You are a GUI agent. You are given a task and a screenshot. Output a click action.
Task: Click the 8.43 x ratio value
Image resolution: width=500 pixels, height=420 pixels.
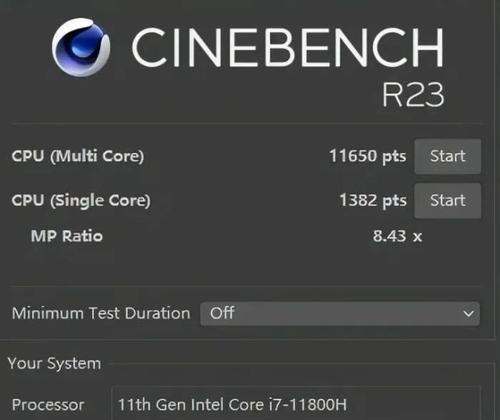click(x=397, y=236)
